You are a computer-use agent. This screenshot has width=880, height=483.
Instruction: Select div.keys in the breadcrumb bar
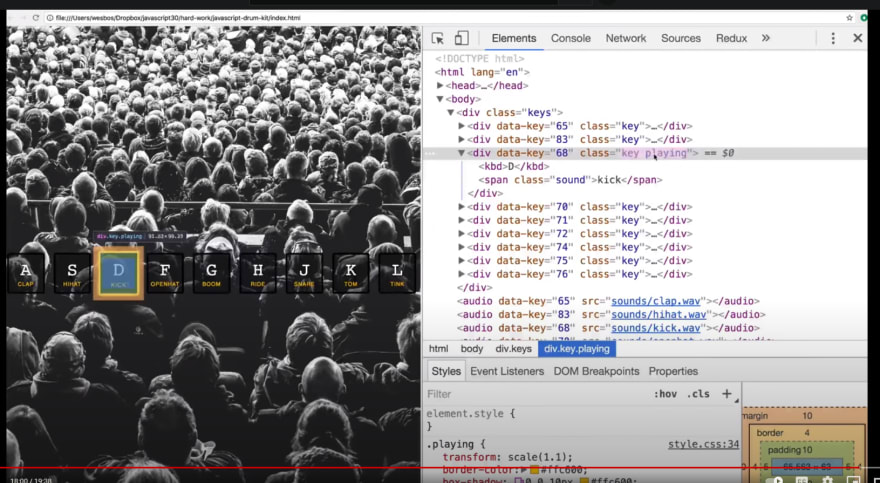pyautogui.click(x=514, y=349)
